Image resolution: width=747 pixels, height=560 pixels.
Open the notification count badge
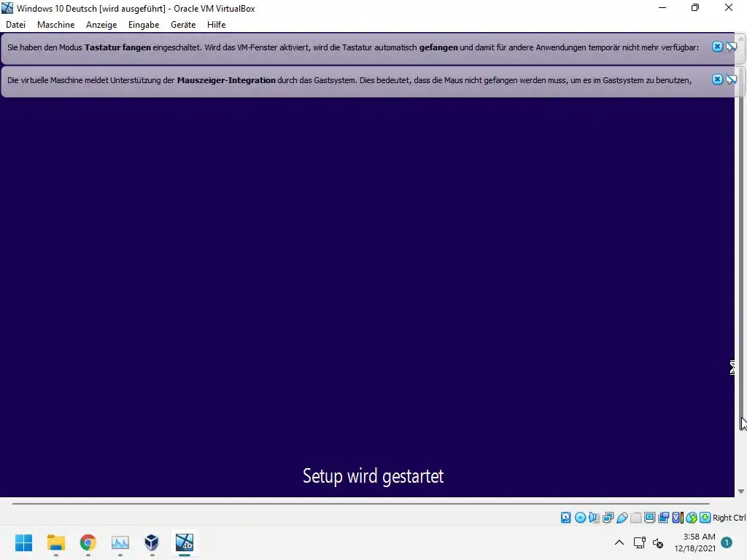point(727,542)
